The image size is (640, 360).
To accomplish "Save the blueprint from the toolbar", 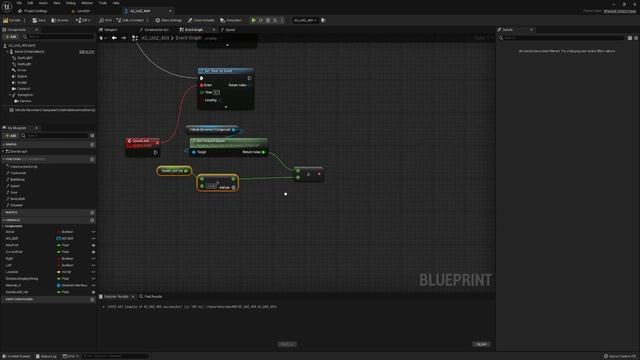I will tap(39, 20).
